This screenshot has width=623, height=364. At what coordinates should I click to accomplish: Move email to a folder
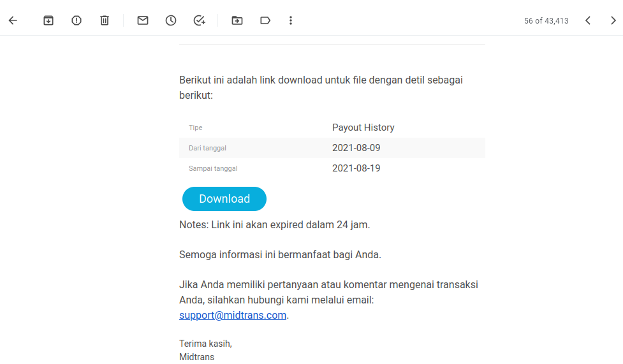(x=237, y=20)
